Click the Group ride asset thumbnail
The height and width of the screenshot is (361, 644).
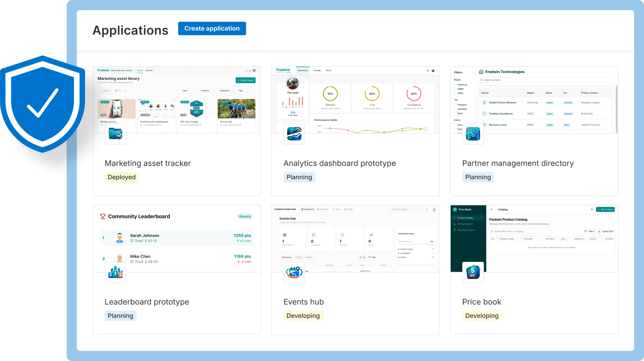(x=236, y=109)
